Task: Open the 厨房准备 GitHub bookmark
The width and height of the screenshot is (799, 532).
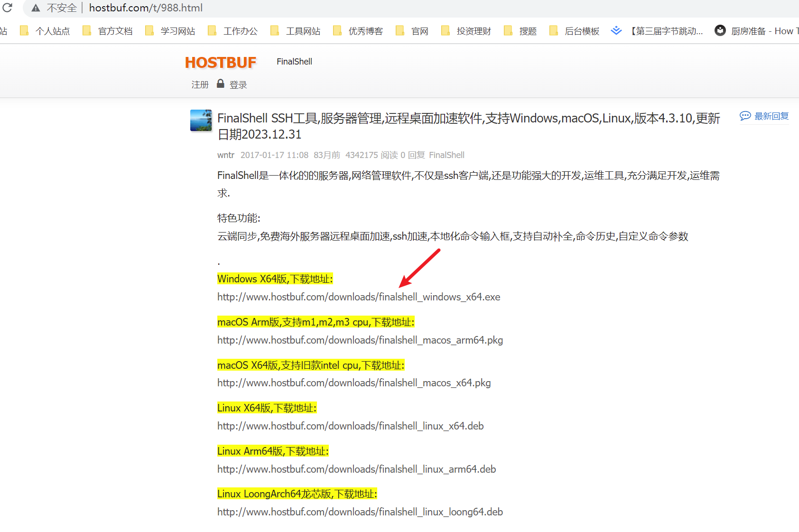Action: click(x=757, y=31)
